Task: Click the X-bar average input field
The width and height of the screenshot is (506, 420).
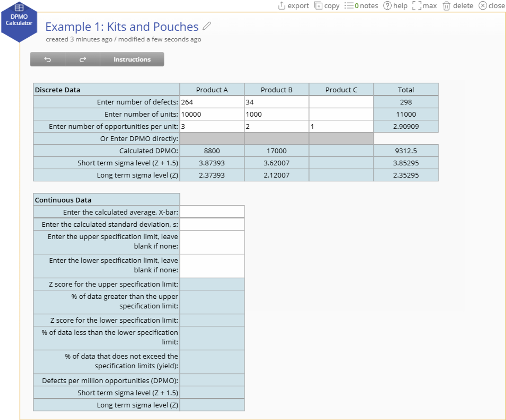Action: click(212, 212)
